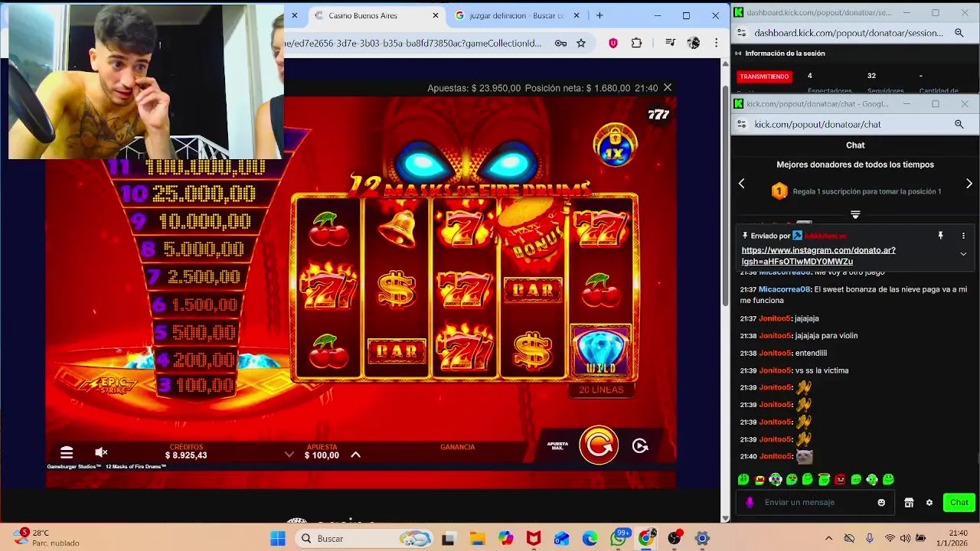Open WhatsApp with 99+ badge
The width and height of the screenshot is (980, 551).
(x=619, y=539)
